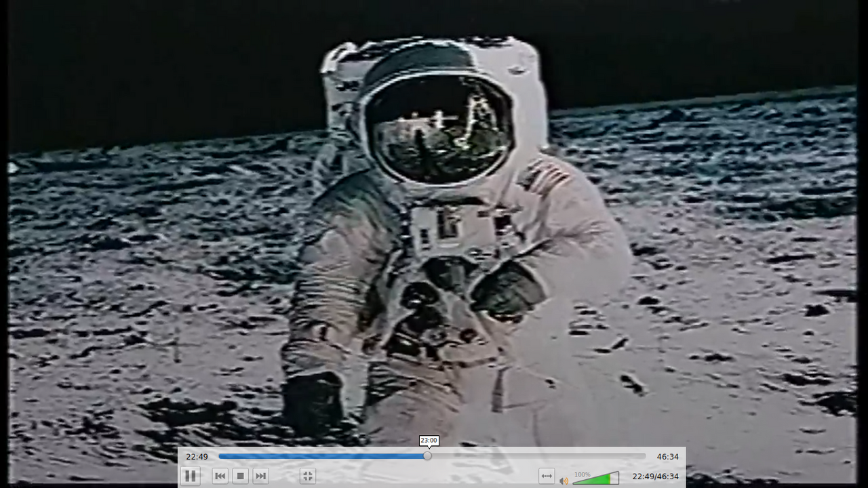The image size is (868, 488).
Task: Toggle the 22:49/46:34 time display
Action: [655, 476]
